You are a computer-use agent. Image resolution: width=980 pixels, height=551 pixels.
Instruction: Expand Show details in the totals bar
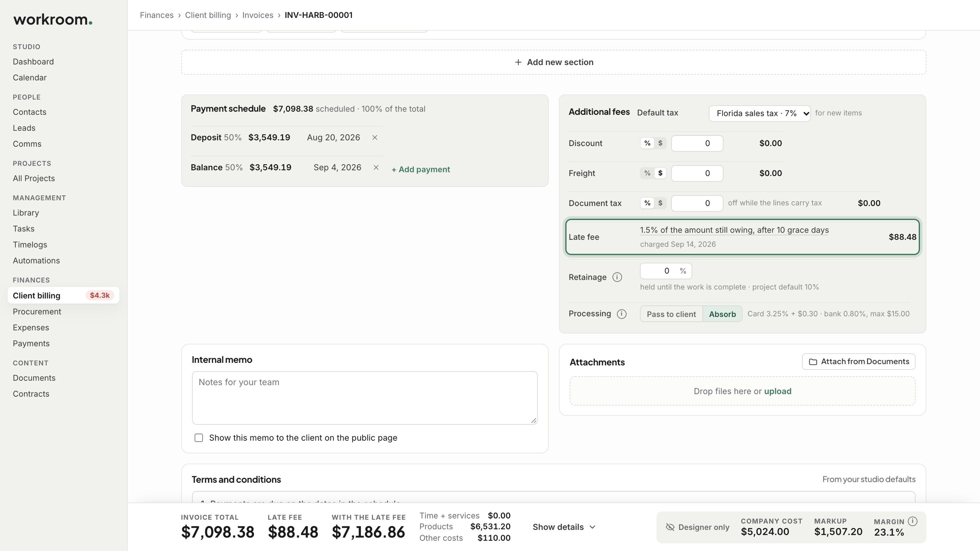(564, 527)
